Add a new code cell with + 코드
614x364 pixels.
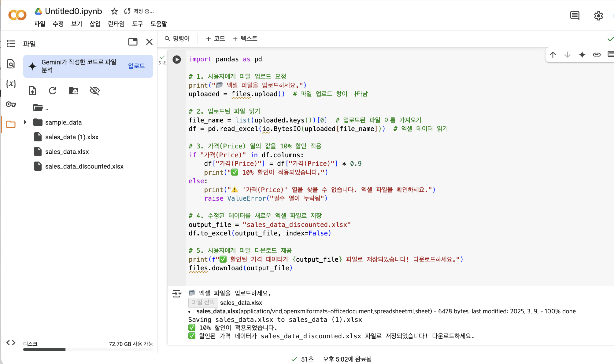pos(215,38)
